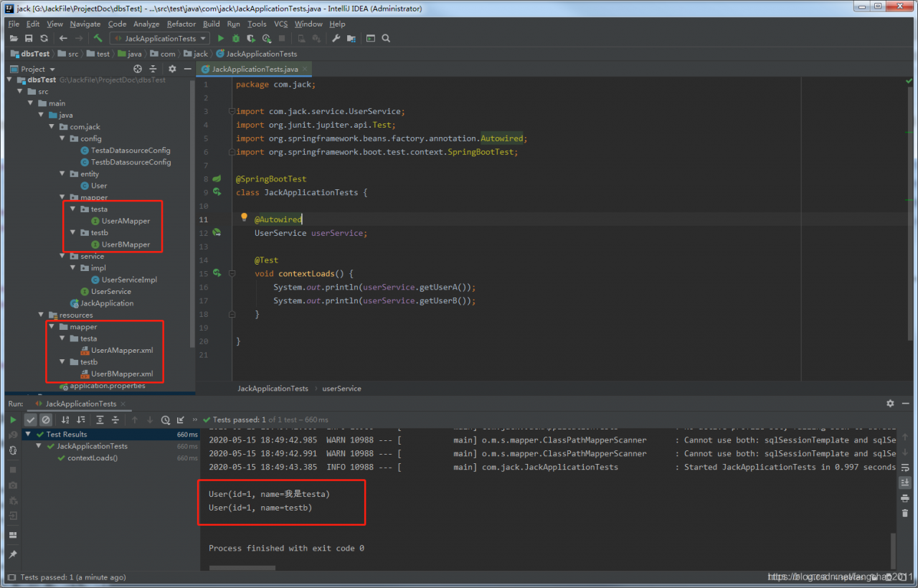This screenshot has width=918, height=588.
Task: Toggle Show Ignored tests button
Action: (46, 419)
